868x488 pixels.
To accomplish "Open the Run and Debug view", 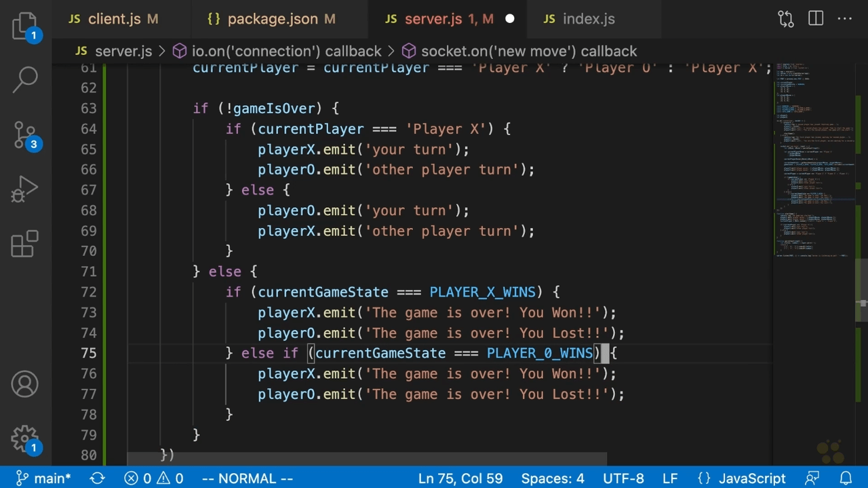I will click(x=25, y=189).
